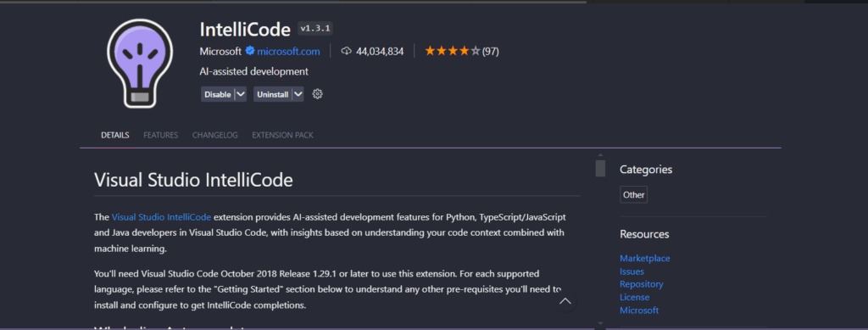The height and width of the screenshot is (330, 868).
Task: Click the IntelliCode lightbulb extension icon
Action: click(x=140, y=63)
